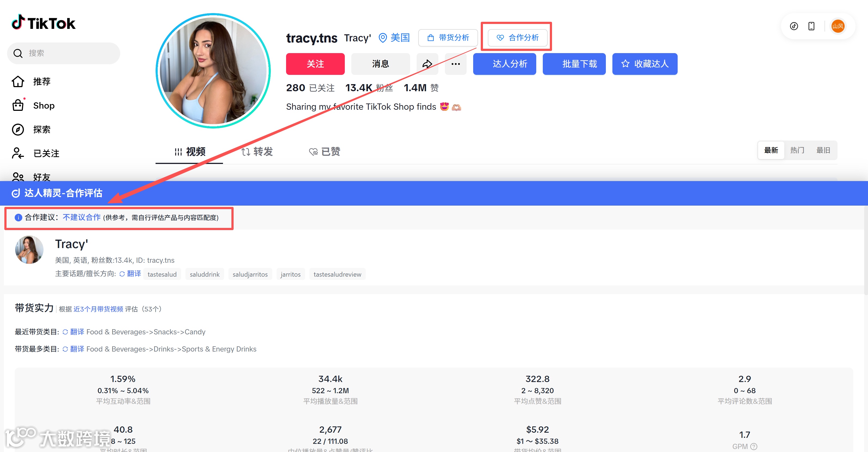Click the share arrow icon
868x452 pixels.
click(x=427, y=64)
